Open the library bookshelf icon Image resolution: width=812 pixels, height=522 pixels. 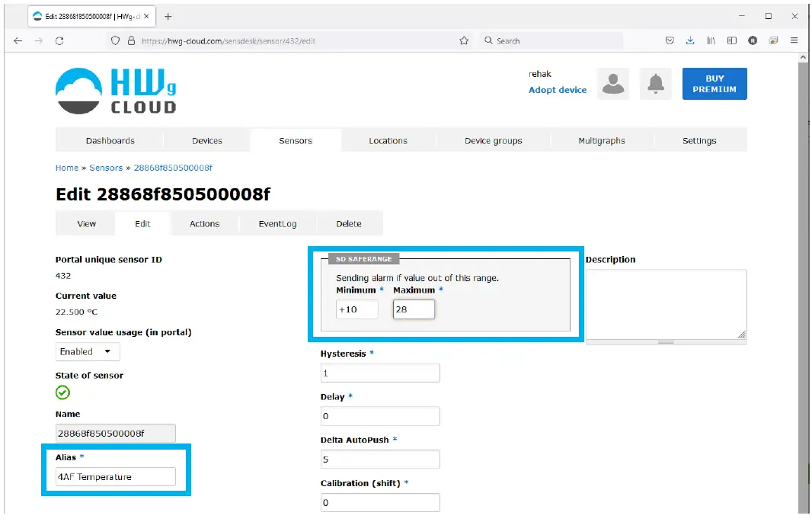pos(711,40)
